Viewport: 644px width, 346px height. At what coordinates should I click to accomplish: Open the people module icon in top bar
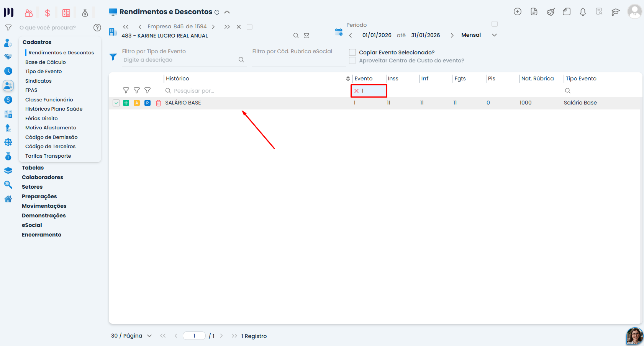click(29, 13)
